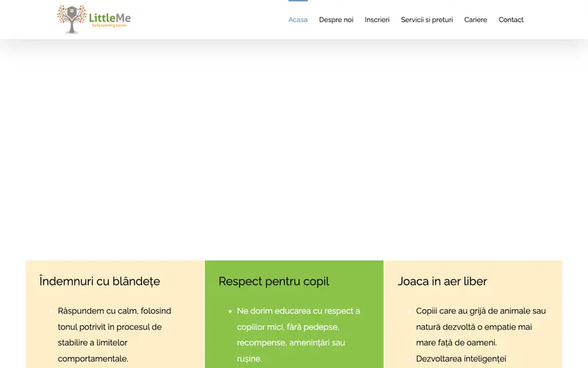
Task: Go to Despre noi page
Action: click(x=336, y=20)
